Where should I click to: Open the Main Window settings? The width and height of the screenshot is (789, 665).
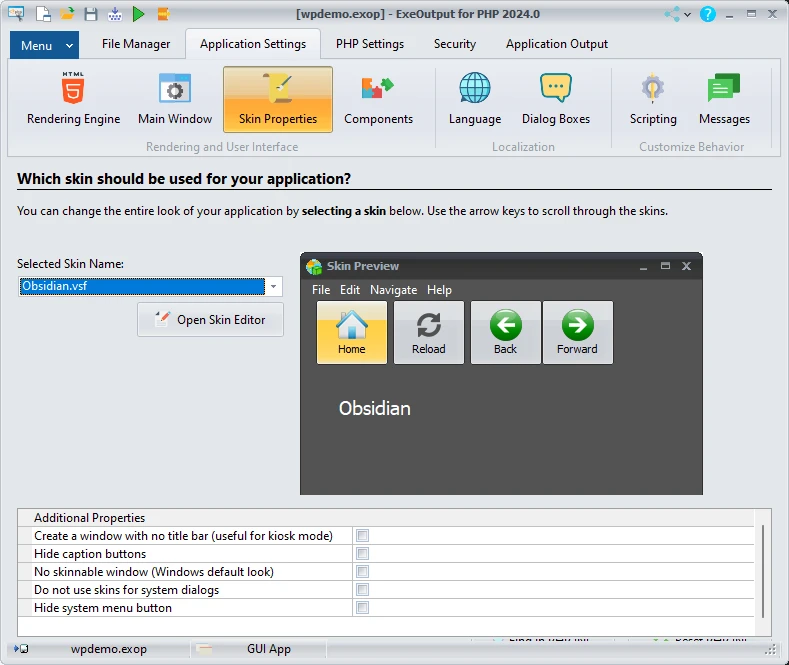pos(175,100)
